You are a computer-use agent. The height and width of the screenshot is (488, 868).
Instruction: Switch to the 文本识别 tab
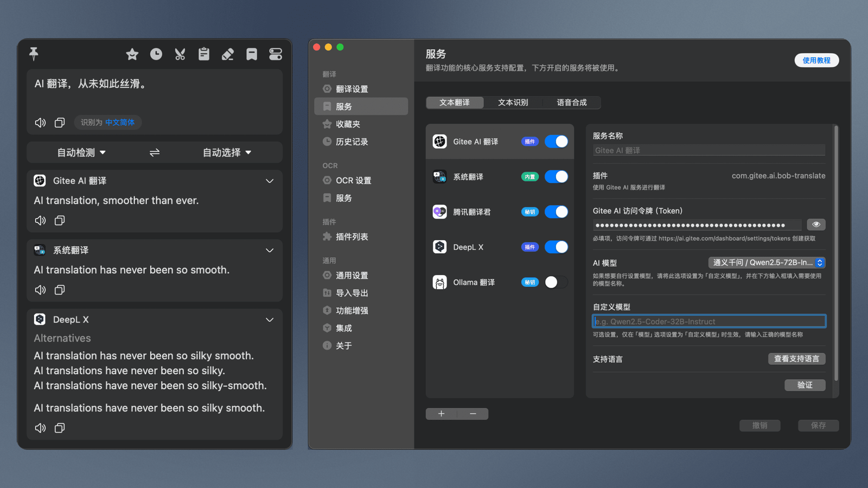click(513, 102)
